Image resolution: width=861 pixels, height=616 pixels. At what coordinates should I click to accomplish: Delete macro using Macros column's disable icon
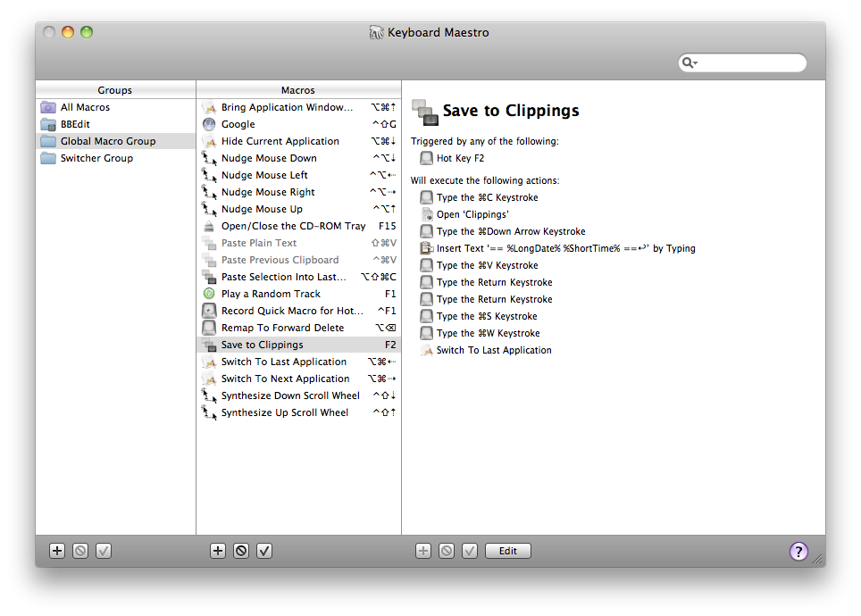(x=241, y=551)
